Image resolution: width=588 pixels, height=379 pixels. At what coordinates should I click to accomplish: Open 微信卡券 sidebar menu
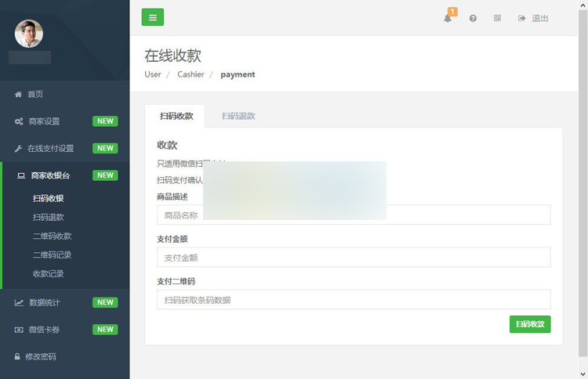tap(44, 330)
